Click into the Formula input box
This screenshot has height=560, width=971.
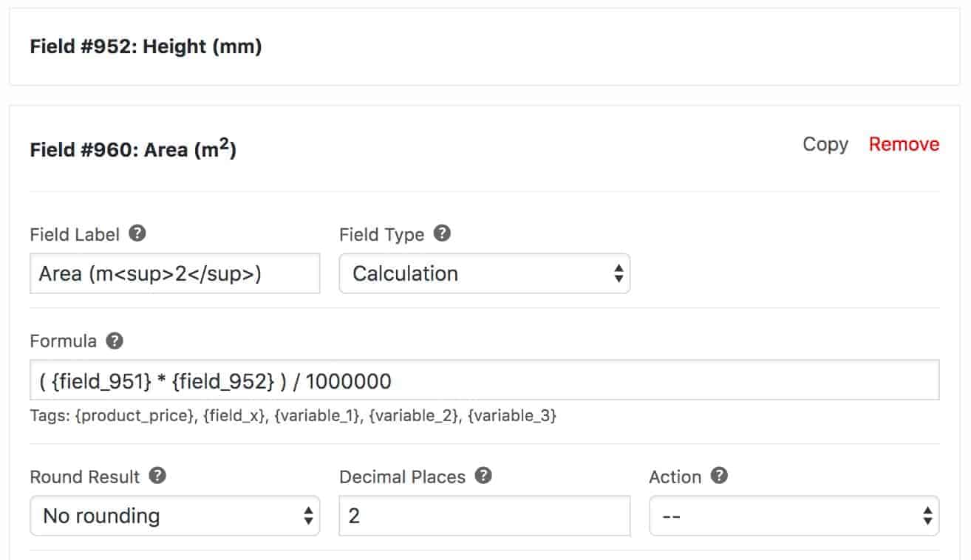click(485, 380)
